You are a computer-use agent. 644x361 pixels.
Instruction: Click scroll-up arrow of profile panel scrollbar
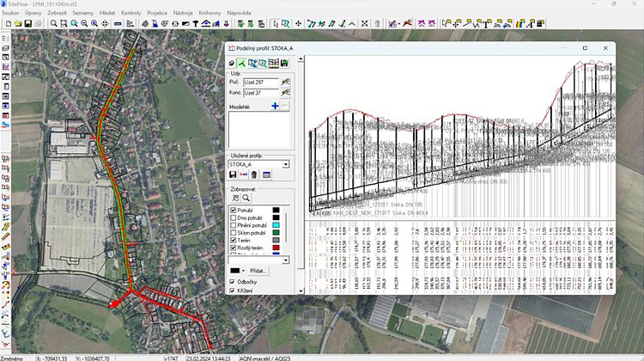coord(301,58)
